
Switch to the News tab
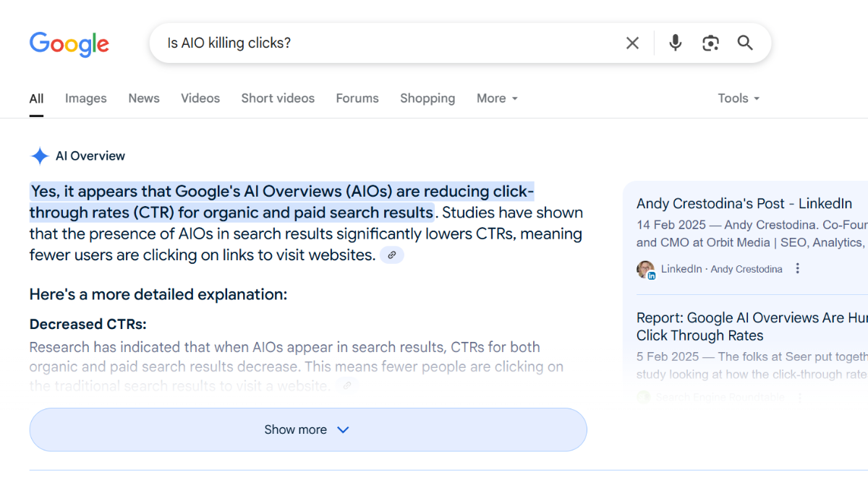coord(144,98)
